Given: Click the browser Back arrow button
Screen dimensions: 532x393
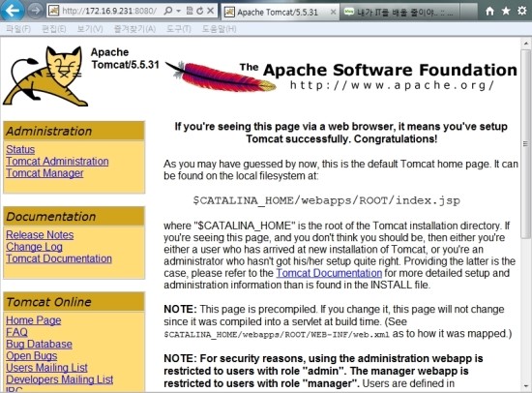Looking at the screenshot, I should click(x=13, y=11).
